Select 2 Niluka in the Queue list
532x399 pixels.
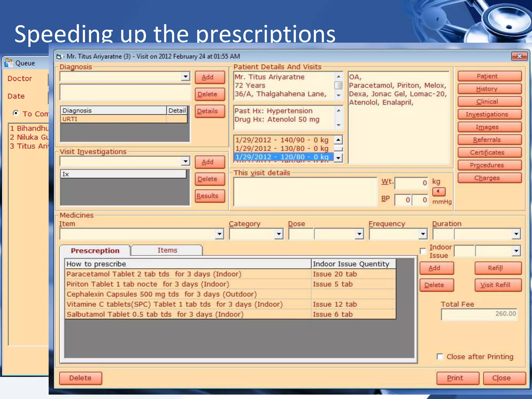(29, 137)
